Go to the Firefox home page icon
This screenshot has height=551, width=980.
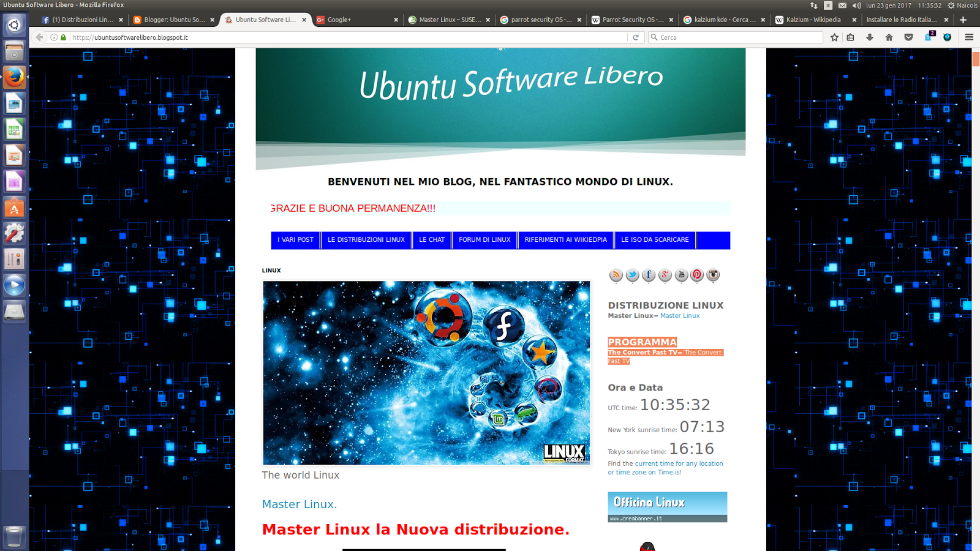coord(889,37)
